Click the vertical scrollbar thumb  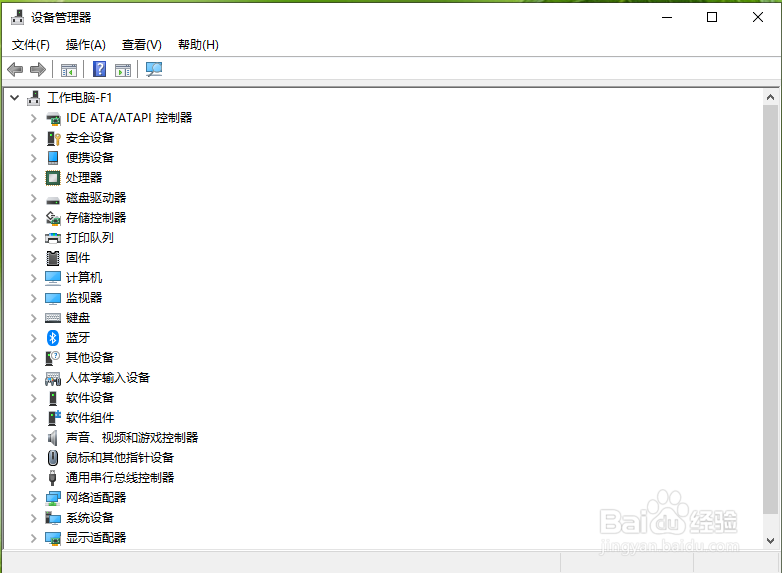771,309
